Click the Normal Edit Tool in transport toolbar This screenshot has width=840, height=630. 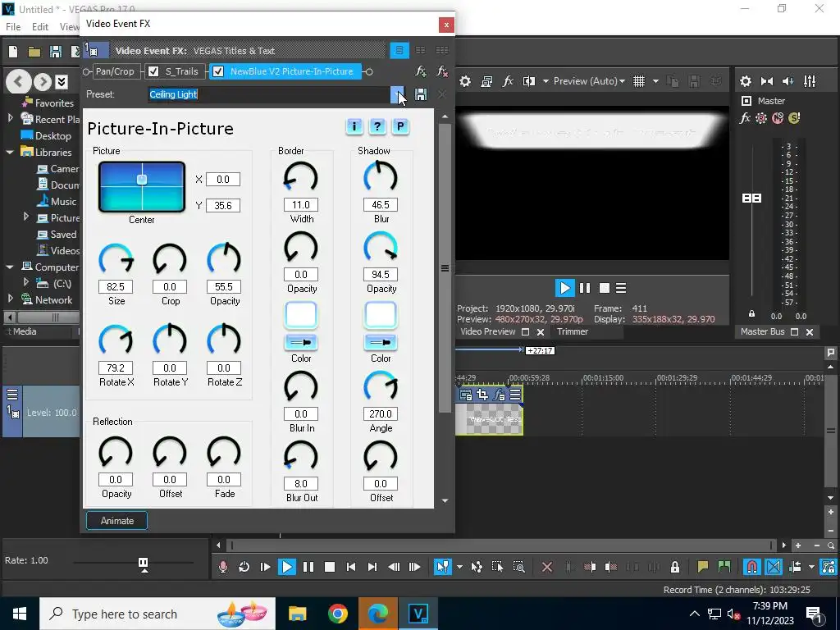pyautogui.click(x=442, y=567)
